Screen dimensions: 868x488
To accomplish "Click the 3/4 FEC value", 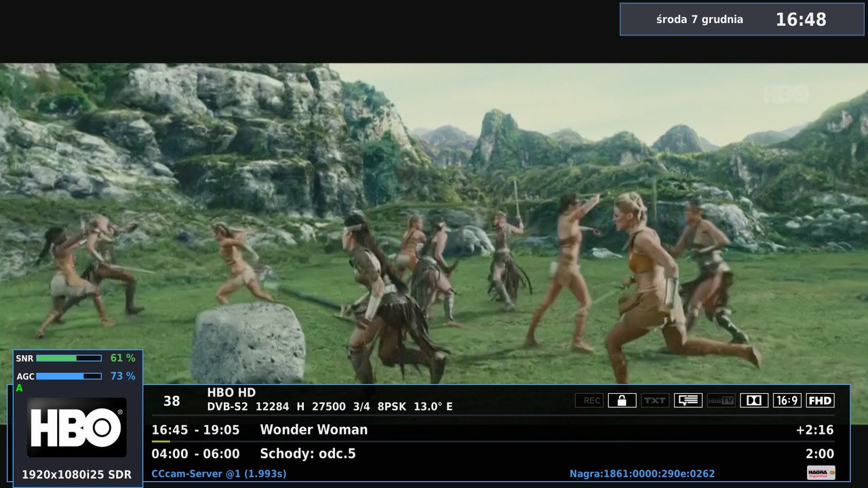I will 361,407.
